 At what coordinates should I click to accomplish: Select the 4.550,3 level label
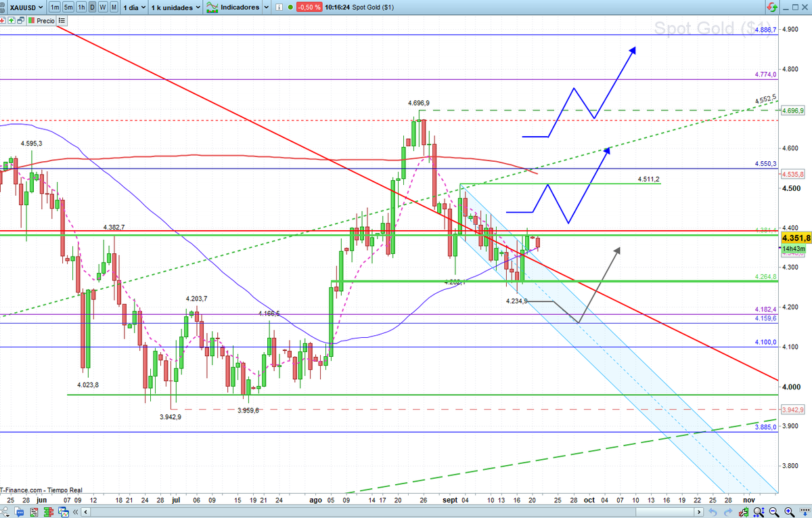tap(765, 165)
